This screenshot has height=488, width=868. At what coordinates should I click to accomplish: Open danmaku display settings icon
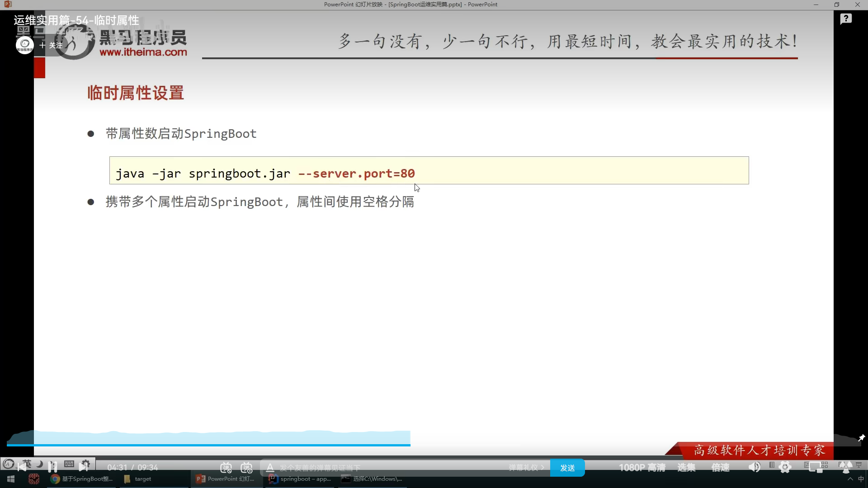(246, 468)
